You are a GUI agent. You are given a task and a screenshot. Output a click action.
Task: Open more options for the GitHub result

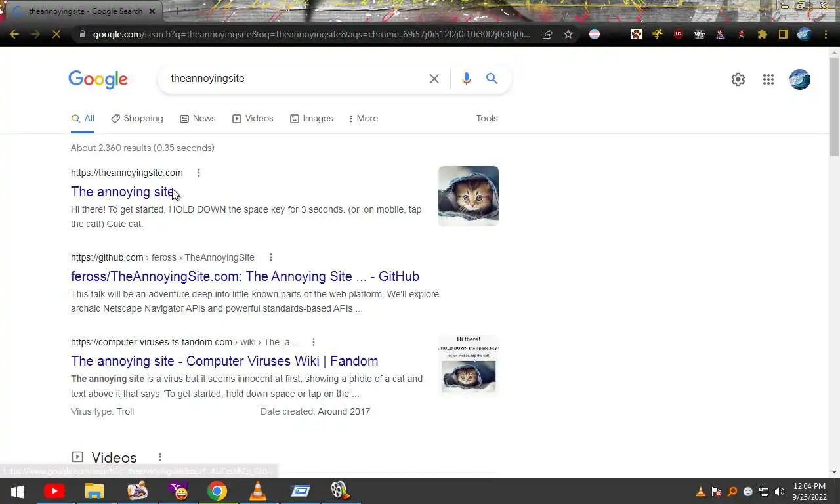(x=270, y=257)
